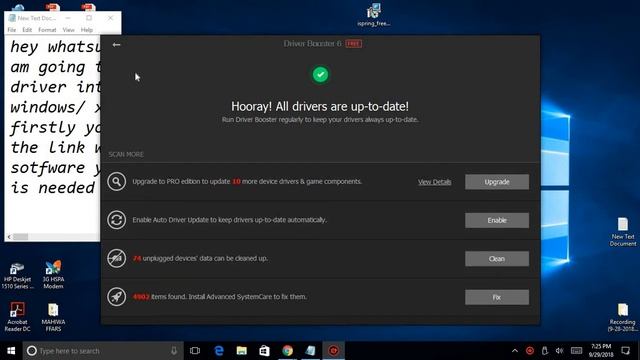Click refresh icon beside Auto Driver Update
This screenshot has width=640, height=360.
[116, 220]
